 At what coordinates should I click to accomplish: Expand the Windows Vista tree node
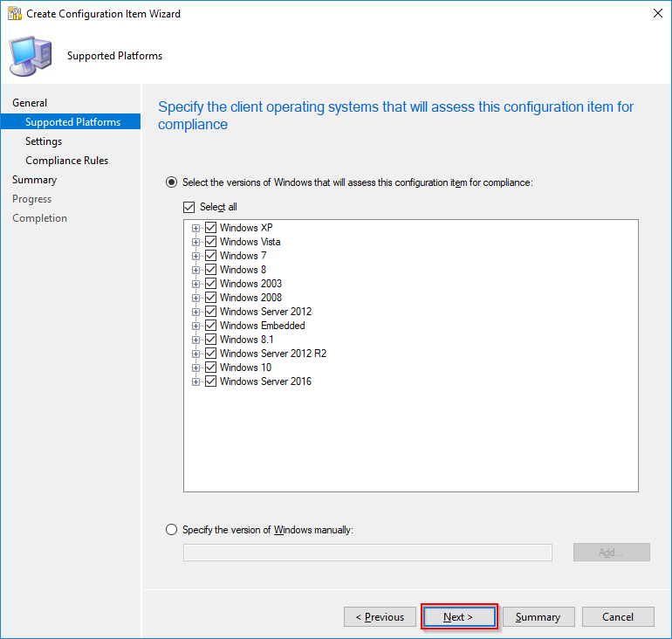(195, 242)
